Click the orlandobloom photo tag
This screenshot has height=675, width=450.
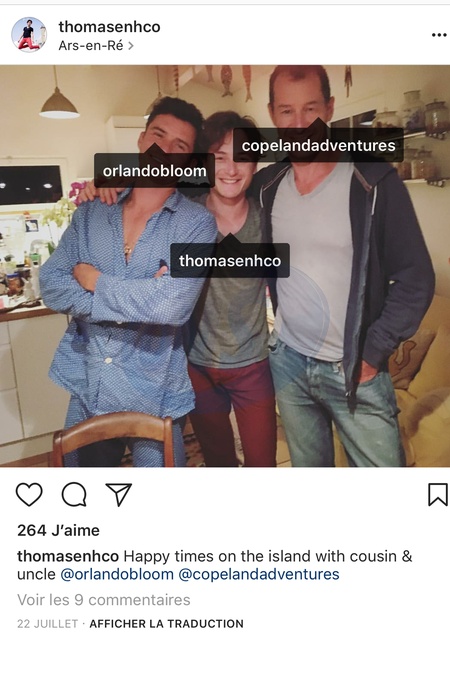pyautogui.click(x=154, y=171)
